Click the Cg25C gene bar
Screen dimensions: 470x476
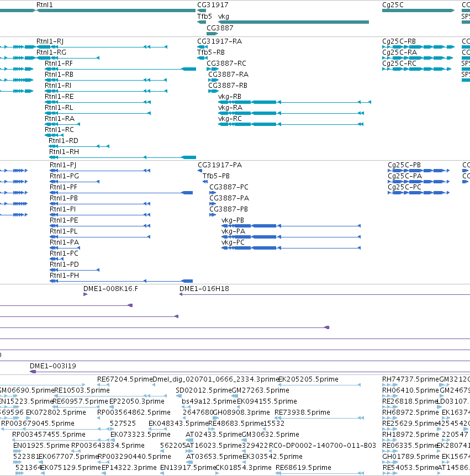click(x=418, y=10)
